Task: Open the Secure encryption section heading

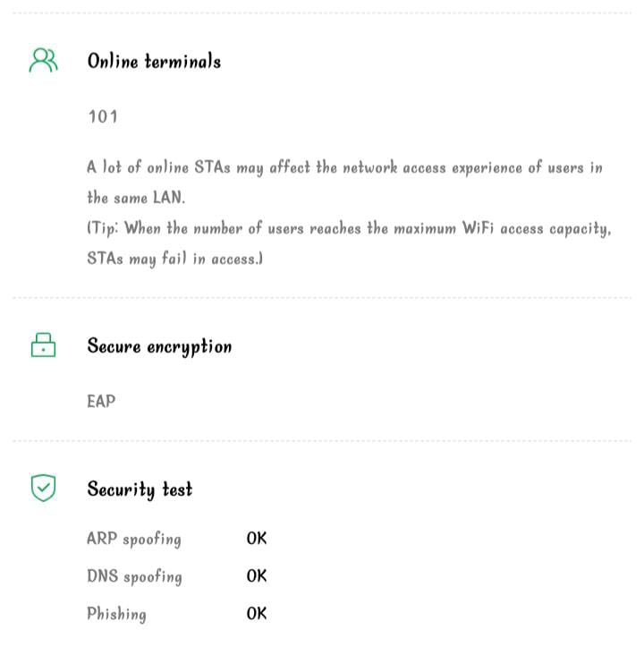Action: point(159,347)
